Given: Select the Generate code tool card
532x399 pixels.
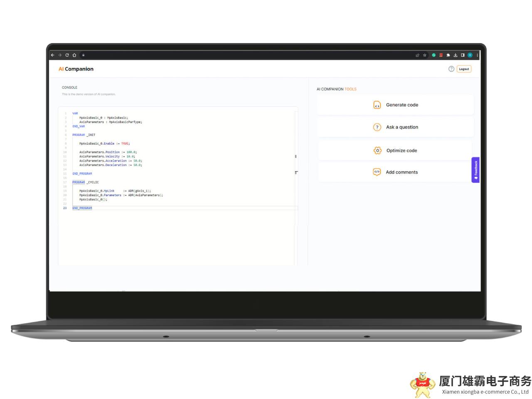Looking at the screenshot, I should click(395, 105).
